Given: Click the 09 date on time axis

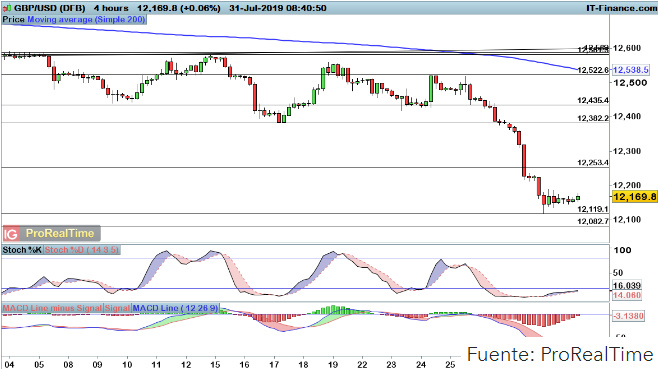Looking at the screenshot, I should coord(97,364).
